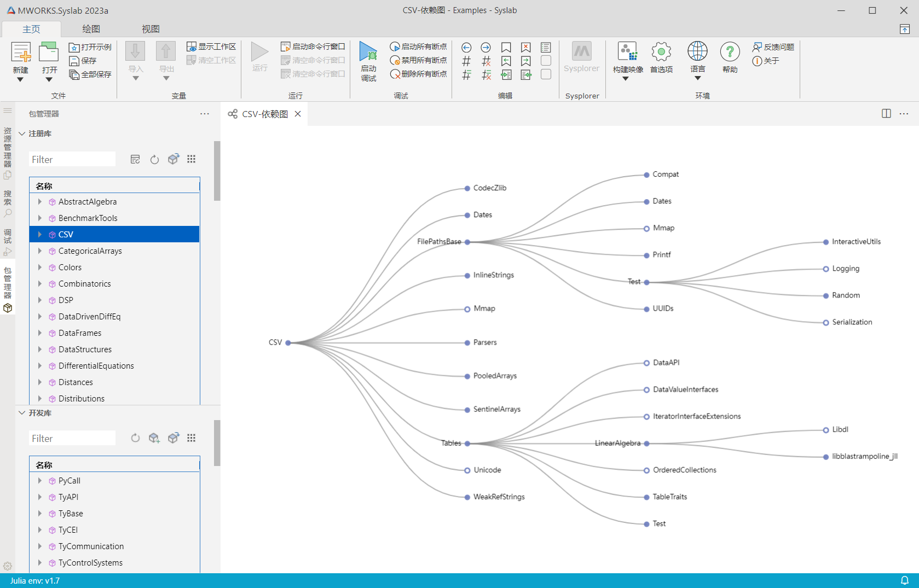
Task: Click the 注册库 list vertical scrollbar
Action: click(217, 171)
